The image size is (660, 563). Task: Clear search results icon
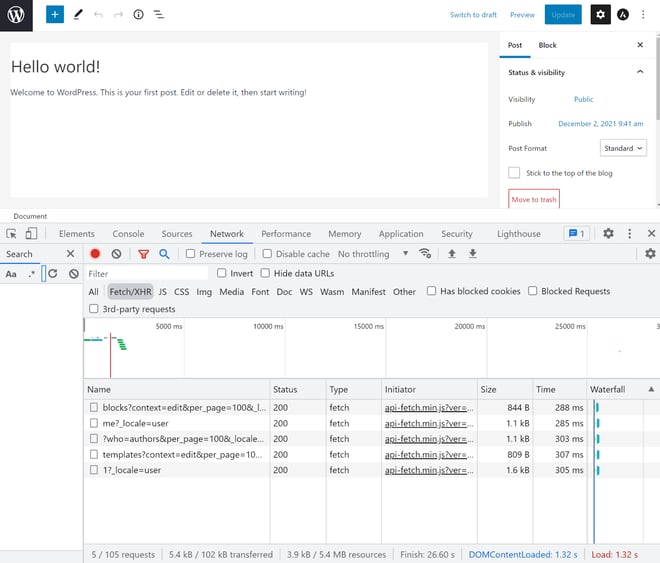pyautogui.click(x=74, y=274)
